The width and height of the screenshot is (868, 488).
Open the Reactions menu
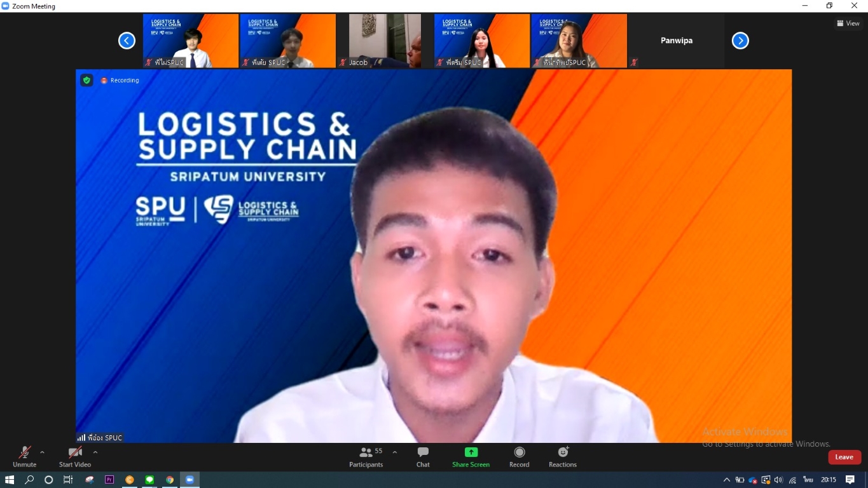[563, 456]
